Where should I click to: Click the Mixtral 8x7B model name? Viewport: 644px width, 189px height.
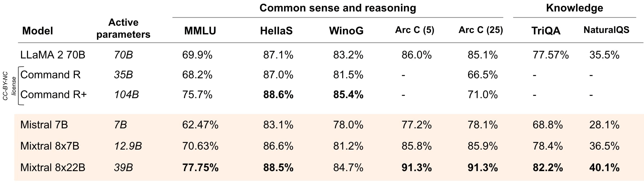pos(50,146)
